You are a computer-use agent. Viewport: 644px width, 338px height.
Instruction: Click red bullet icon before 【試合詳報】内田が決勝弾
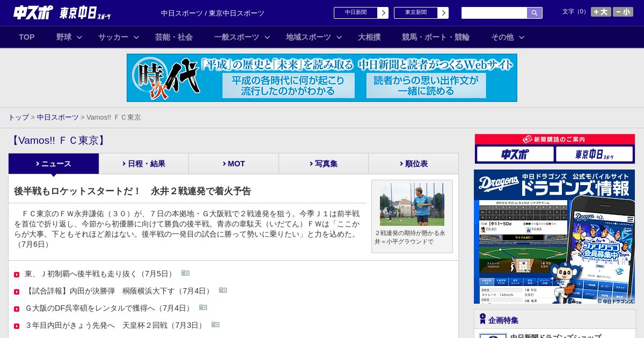tap(17, 292)
